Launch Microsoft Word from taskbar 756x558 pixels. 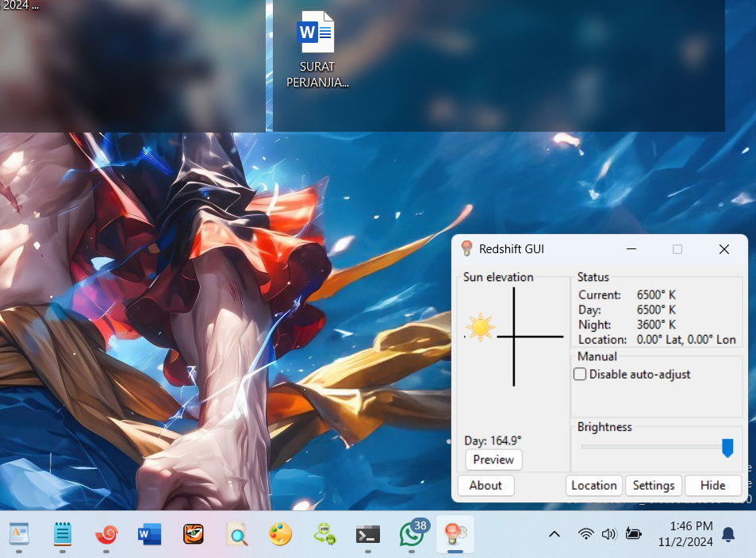(x=149, y=534)
